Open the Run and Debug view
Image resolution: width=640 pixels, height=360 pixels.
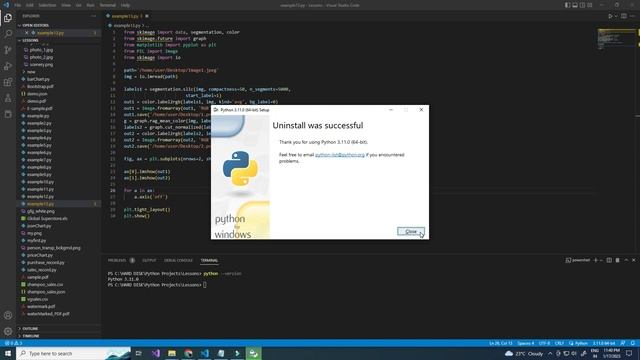click(8, 66)
